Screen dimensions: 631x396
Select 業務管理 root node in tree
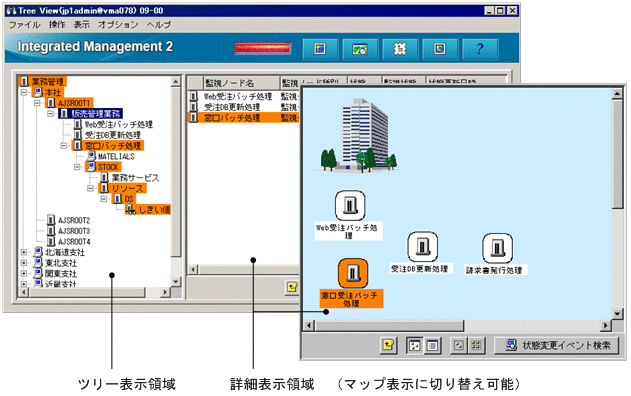42,82
